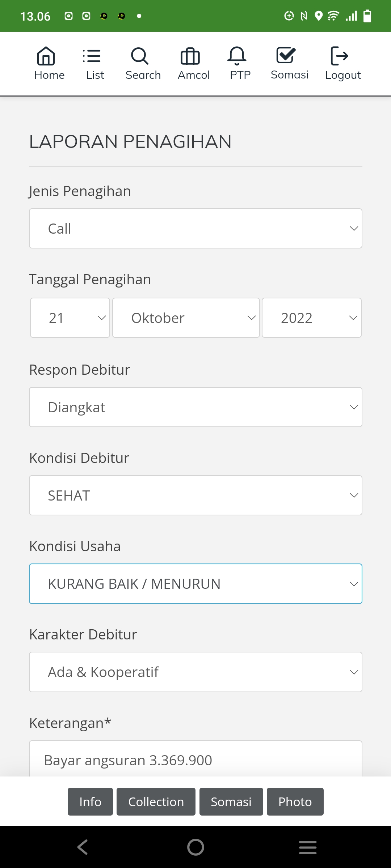Expand the Respon Debitur dropdown showing Diangkat

point(195,407)
